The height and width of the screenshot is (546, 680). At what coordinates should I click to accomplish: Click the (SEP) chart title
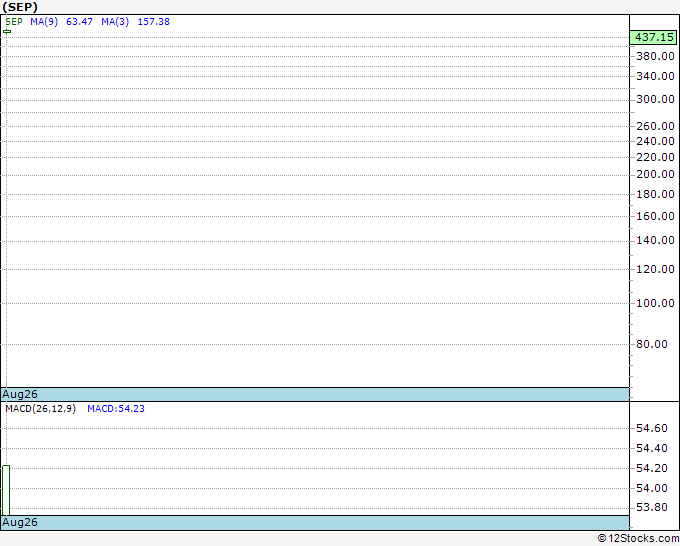click(x=20, y=7)
